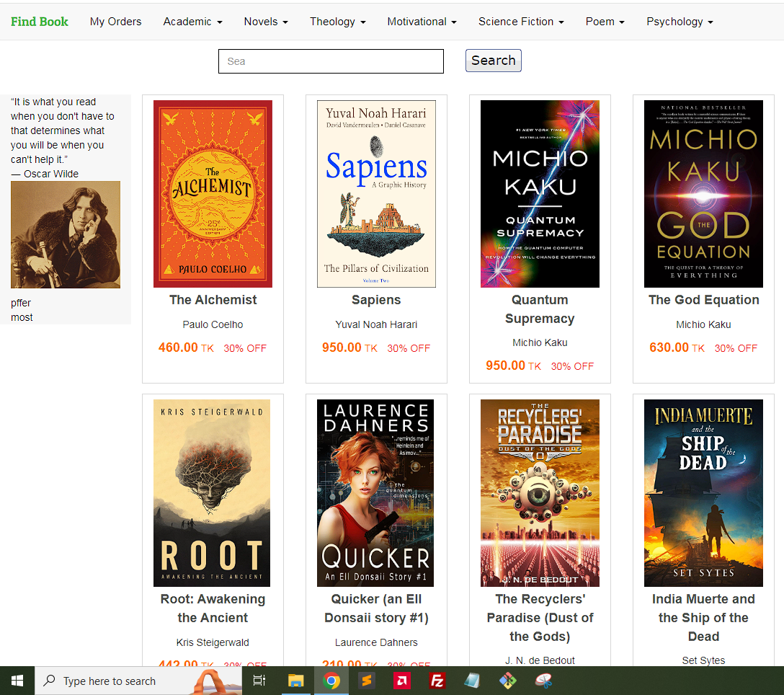Open The Alchemist book cover
The height and width of the screenshot is (695, 784).
(x=213, y=193)
